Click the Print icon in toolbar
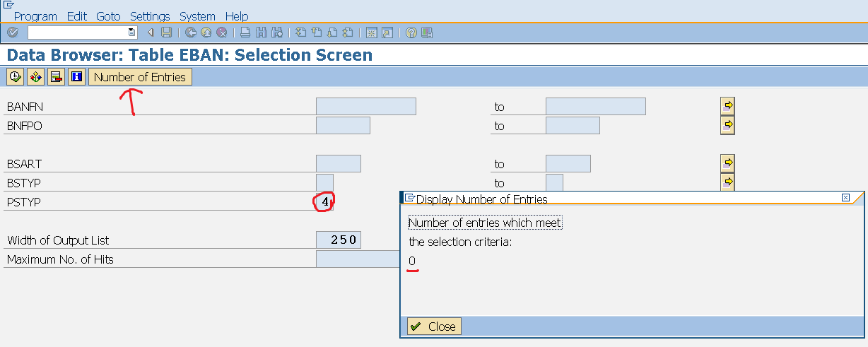 coord(245,33)
